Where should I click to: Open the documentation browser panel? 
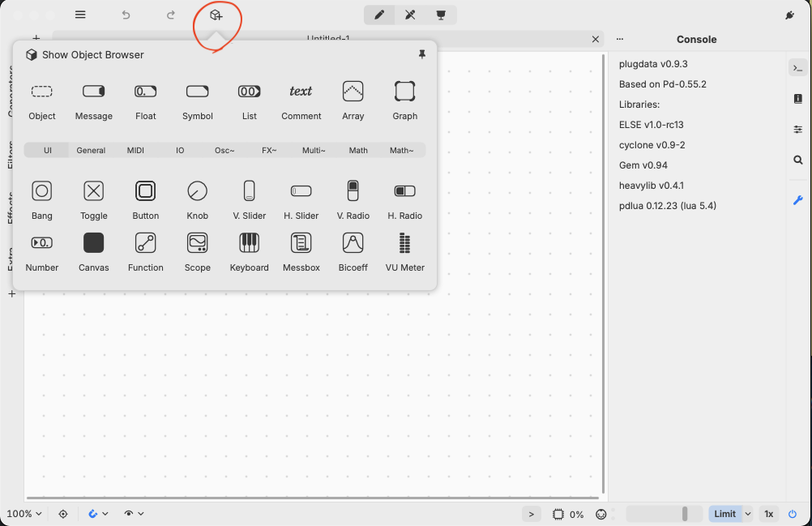[797, 98]
